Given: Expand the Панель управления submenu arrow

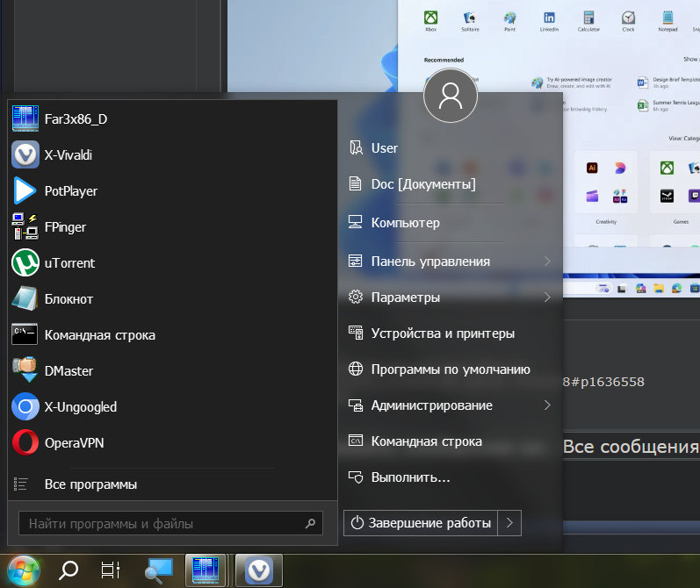Looking at the screenshot, I should pyautogui.click(x=547, y=261).
